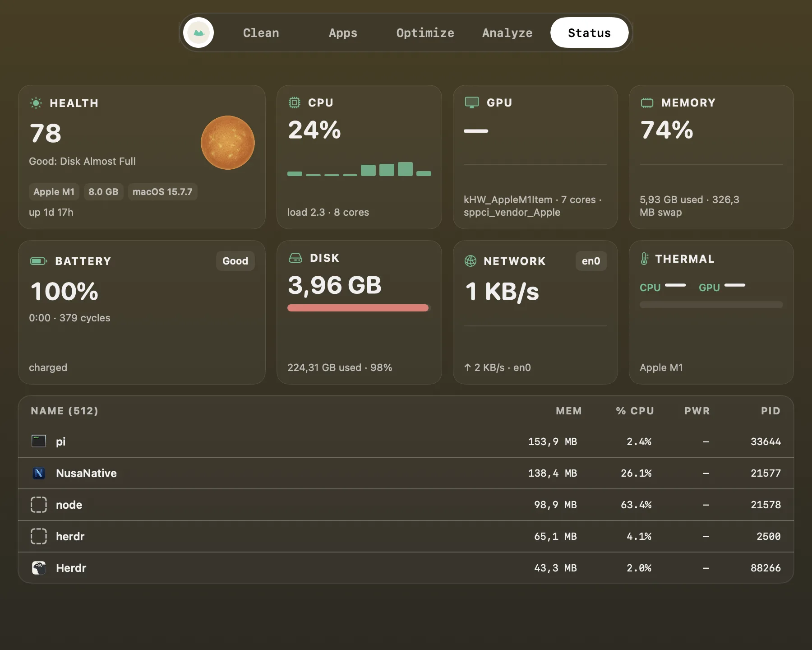Open the Apps tab
Screen dimensions: 812x650
coord(343,33)
